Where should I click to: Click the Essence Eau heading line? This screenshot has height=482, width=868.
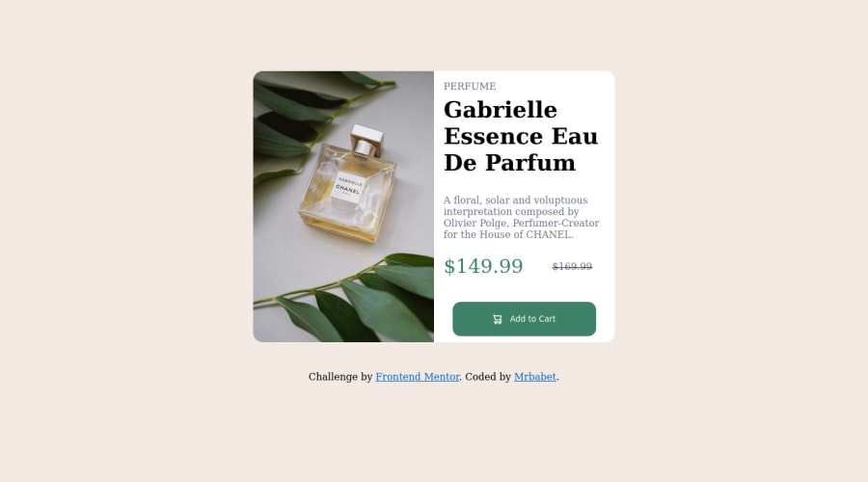pyautogui.click(x=521, y=136)
